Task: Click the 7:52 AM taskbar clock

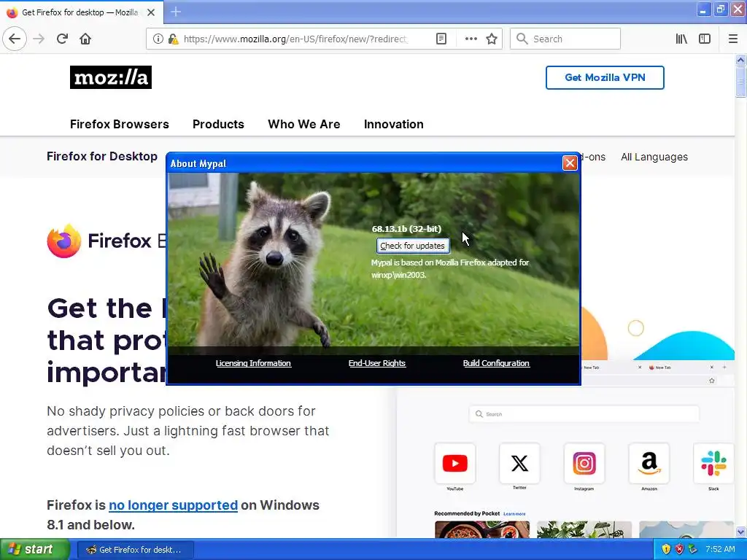Action: pyautogui.click(x=720, y=550)
